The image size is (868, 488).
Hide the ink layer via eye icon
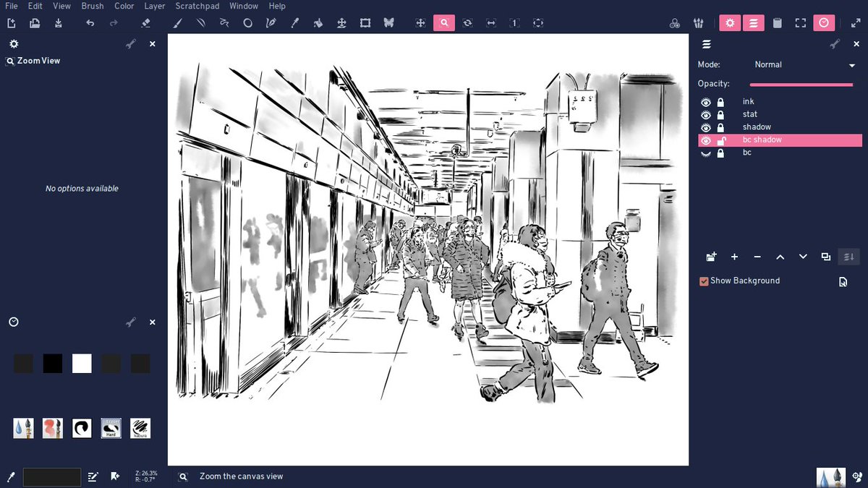tap(706, 102)
